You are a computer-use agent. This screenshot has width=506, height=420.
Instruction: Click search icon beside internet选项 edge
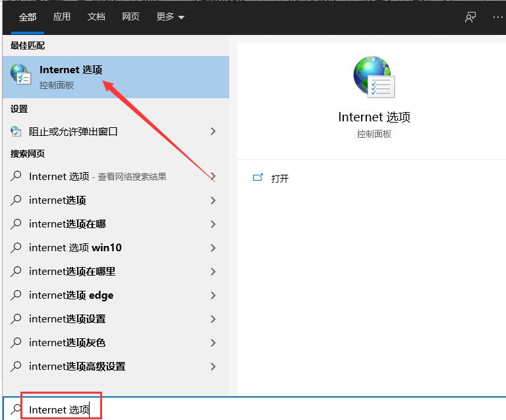(x=16, y=295)
